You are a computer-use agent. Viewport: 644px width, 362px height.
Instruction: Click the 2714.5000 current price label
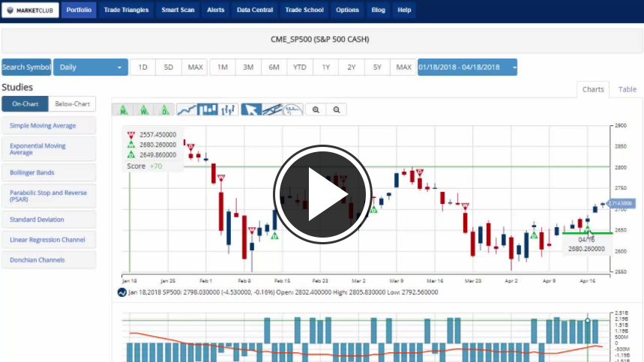click(x=621, y=203)
